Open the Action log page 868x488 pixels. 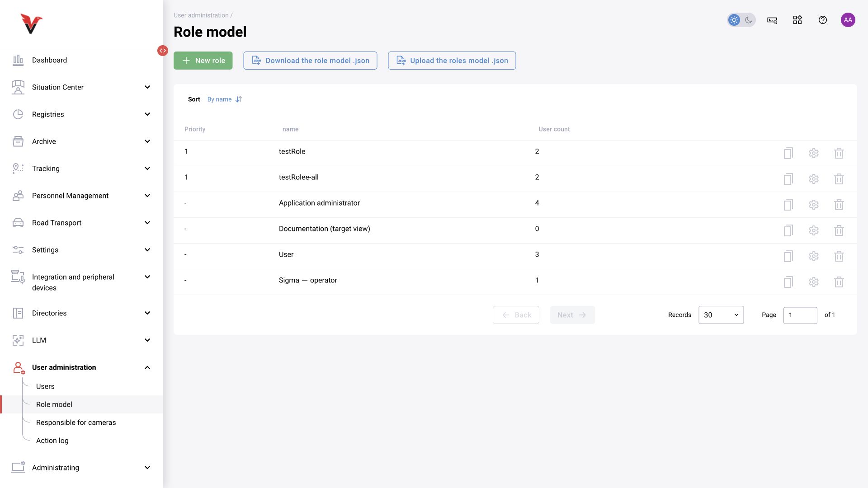52,441
